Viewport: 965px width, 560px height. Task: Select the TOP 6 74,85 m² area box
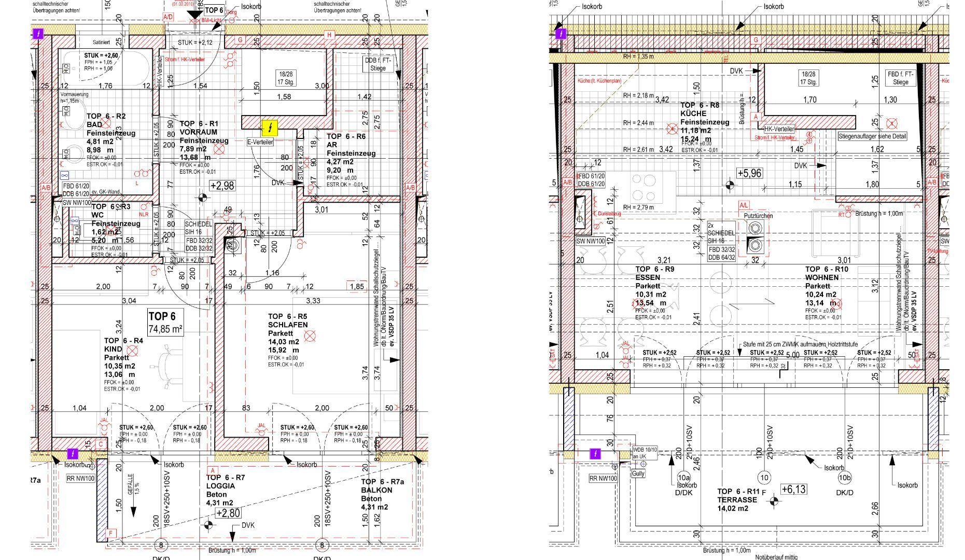point(166,322)
